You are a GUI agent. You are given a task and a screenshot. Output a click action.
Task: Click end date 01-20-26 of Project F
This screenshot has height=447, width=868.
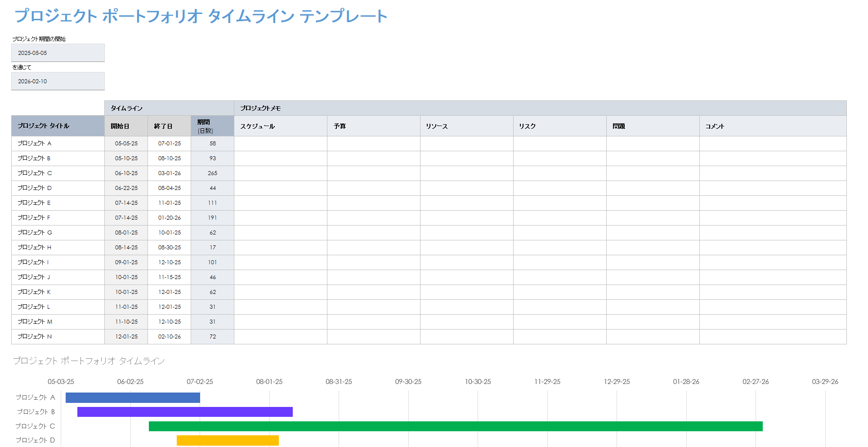pyautogui.click(x=169, y=218)
